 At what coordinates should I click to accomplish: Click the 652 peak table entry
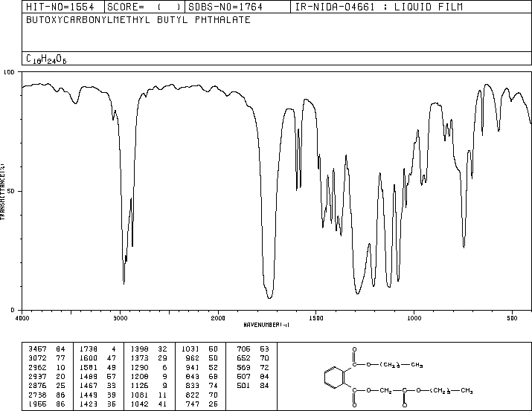253,358
